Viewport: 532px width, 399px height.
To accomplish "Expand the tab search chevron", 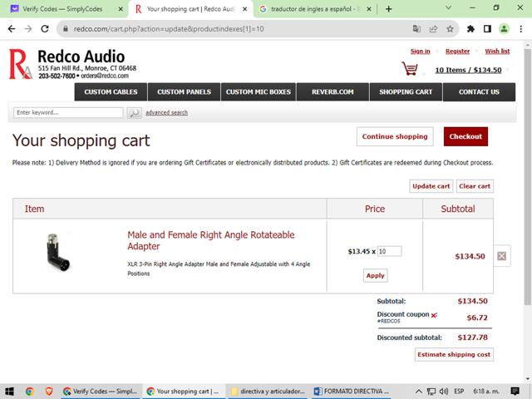I will [449, 7].
